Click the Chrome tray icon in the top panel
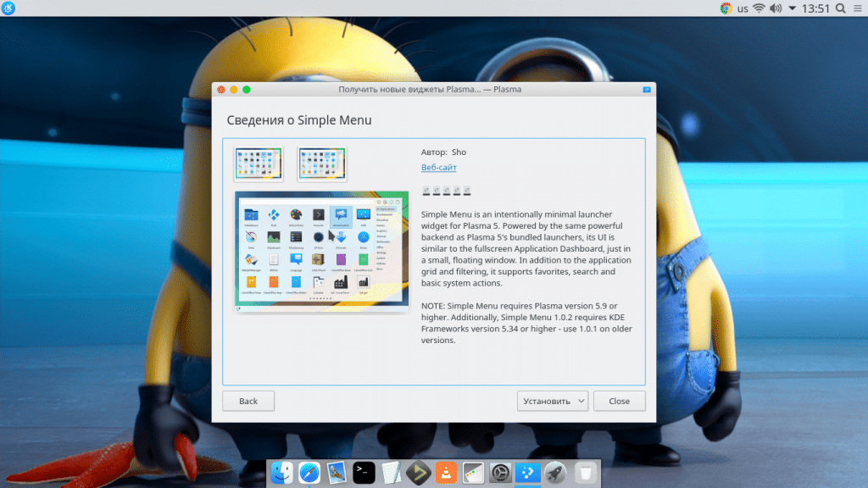 [x=726, y=8]
